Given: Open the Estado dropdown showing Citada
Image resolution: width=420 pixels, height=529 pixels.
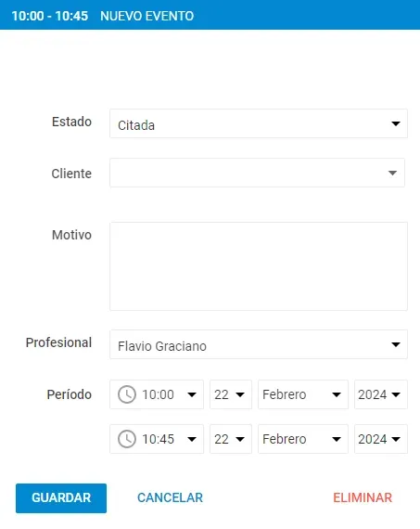Looking at the screenshot, I should tap(259, 123).
